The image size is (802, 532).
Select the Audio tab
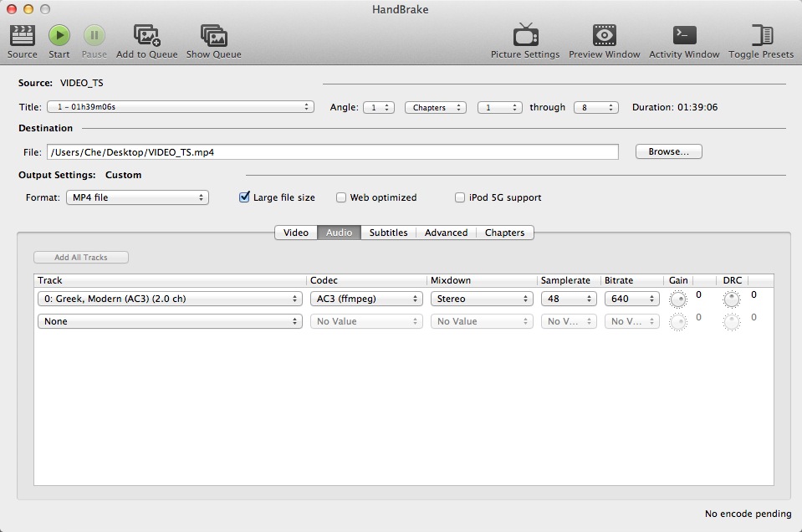tap(339, 233)
